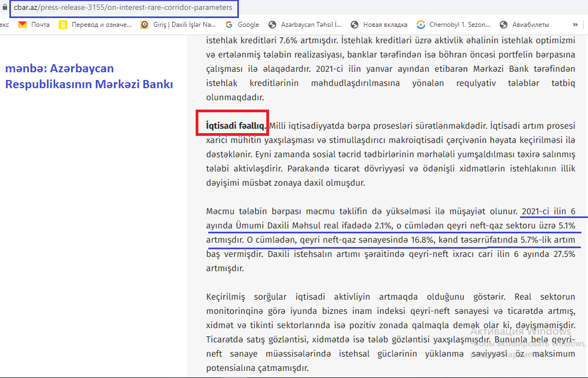The height and width of the screenshot is (378, 588).
Task: Click the blue 'mənbə: Azərbaycan' source note
Action: point(60,68)
